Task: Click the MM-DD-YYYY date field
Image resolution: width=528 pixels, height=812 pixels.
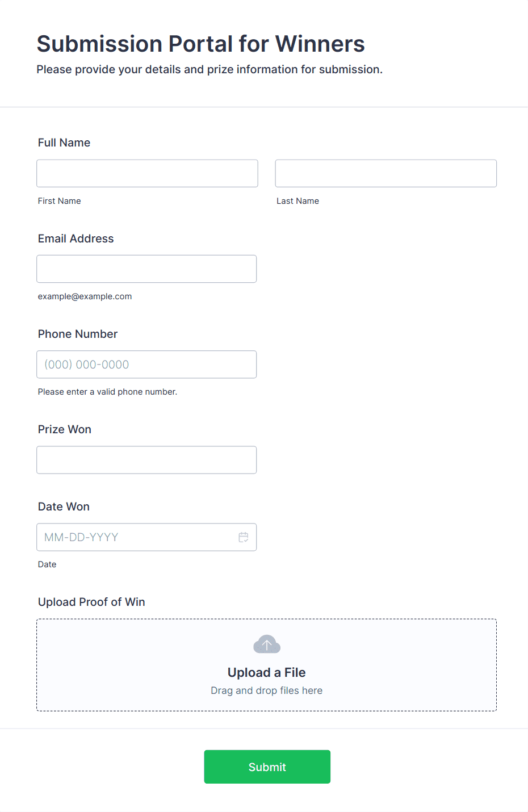Action: coord(146,537)
